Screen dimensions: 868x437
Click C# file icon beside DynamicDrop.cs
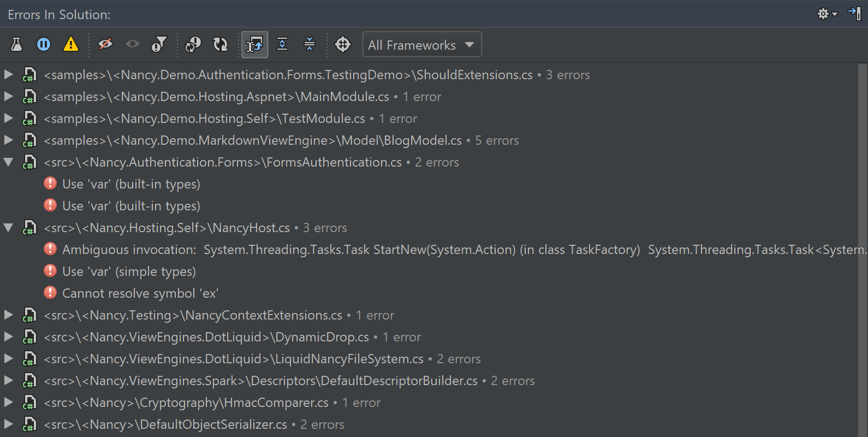coord(29,337)
